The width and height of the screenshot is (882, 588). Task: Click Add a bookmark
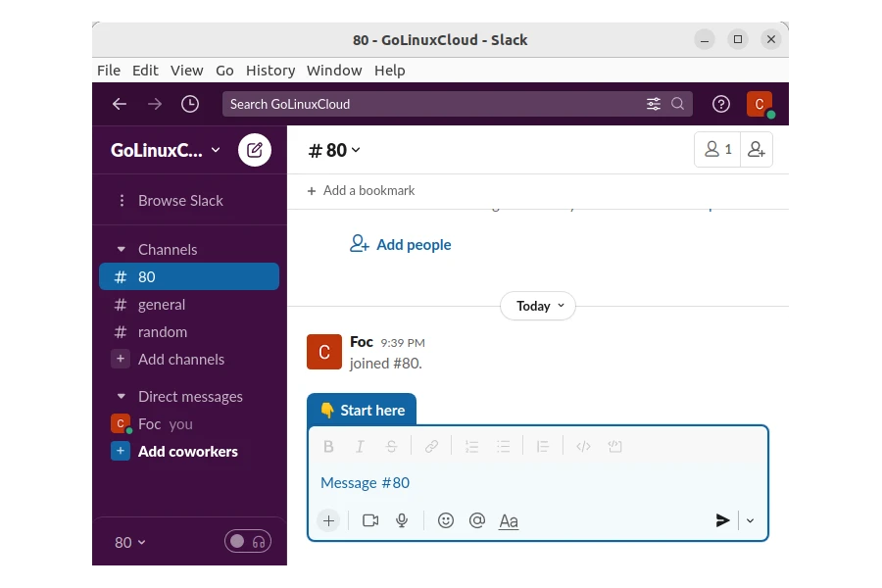pyautogui.click(x=361, y=190)
